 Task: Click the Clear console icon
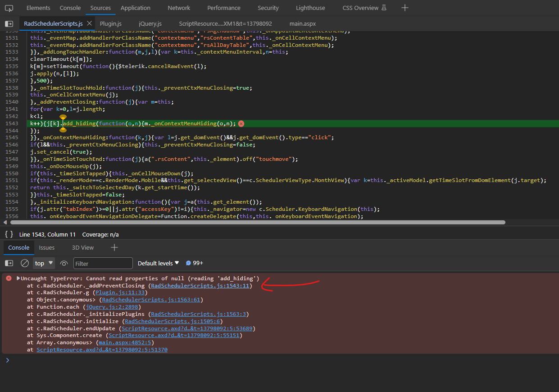[x=25, y=263]
